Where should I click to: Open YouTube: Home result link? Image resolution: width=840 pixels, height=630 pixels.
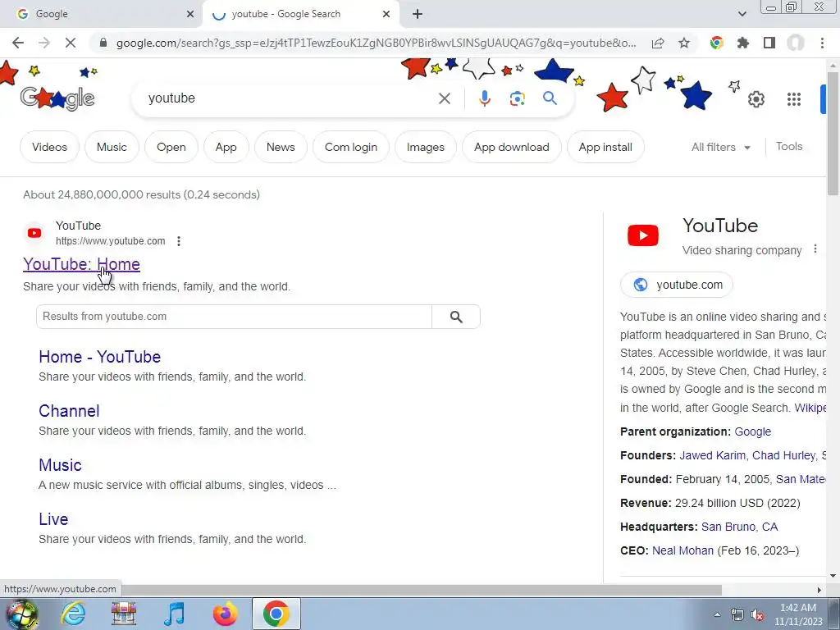[81, 264]
